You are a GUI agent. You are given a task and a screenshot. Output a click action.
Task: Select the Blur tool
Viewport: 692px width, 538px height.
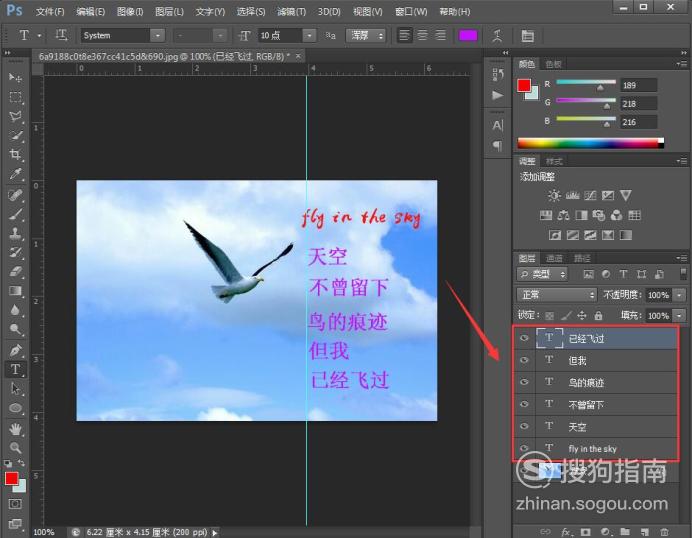point(15,310)
